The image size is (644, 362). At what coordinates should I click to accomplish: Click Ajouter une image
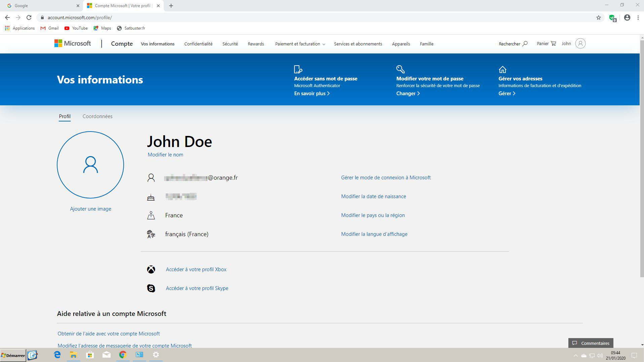point(90,209)
